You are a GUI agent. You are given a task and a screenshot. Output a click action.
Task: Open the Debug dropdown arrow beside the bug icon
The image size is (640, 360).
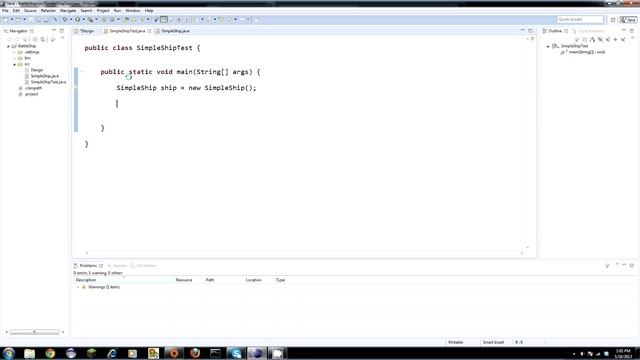click(x=71, y=20)
